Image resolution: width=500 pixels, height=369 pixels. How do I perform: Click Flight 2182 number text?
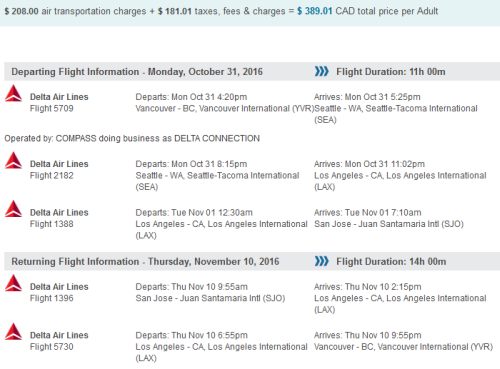52,175
